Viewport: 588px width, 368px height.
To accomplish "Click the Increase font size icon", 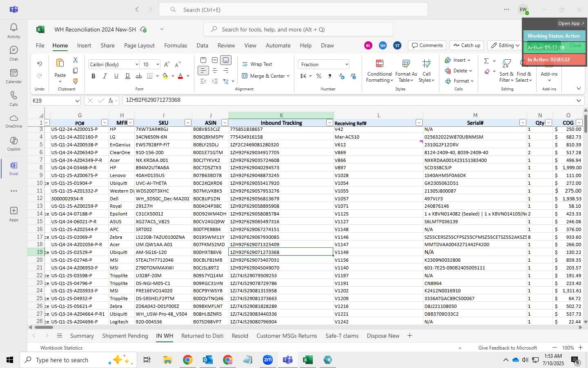I will click(167, 65).
